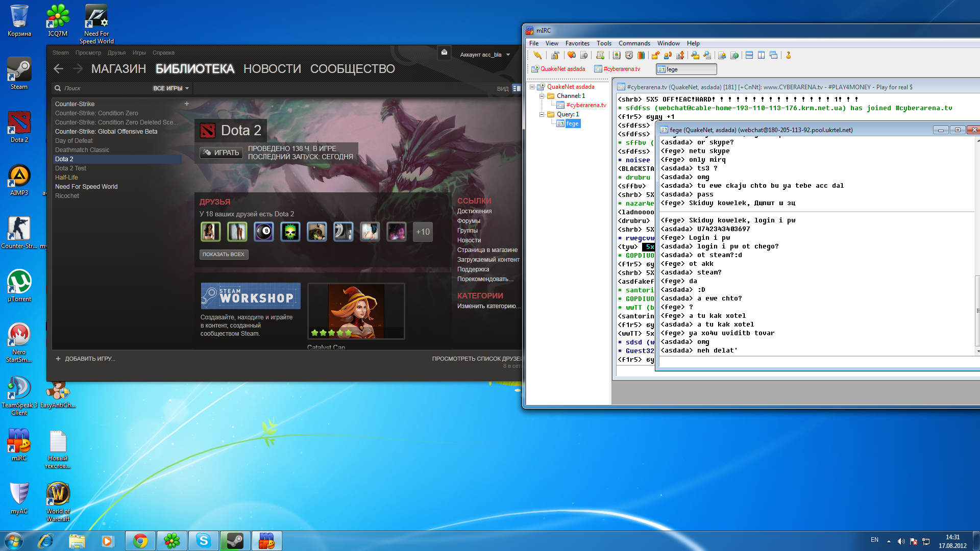Open the ВСЕ ИГРЫ filter dropdown

point(171,88)
